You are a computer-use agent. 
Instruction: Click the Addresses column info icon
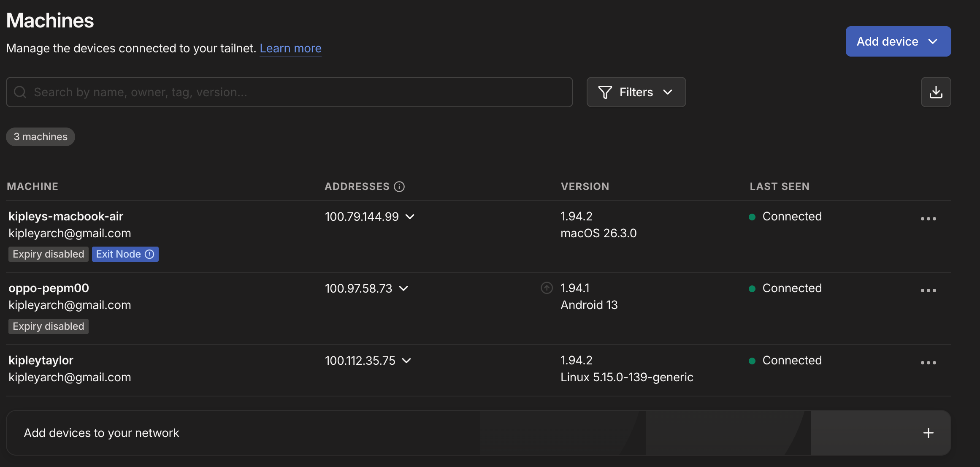click(x=399, y=187)
